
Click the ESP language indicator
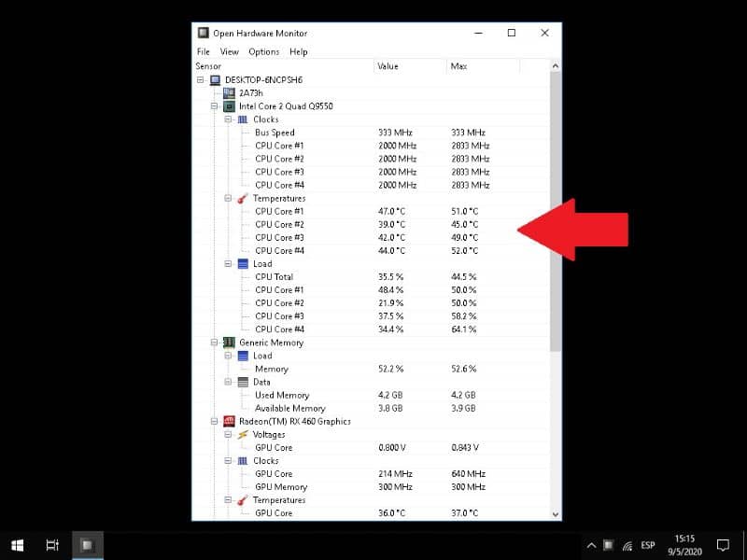tap(648, 545)
